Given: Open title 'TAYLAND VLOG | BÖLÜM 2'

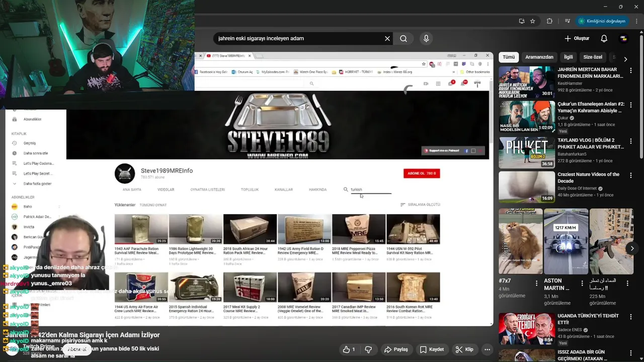Looking at the screenshot, I should [591, 143].
